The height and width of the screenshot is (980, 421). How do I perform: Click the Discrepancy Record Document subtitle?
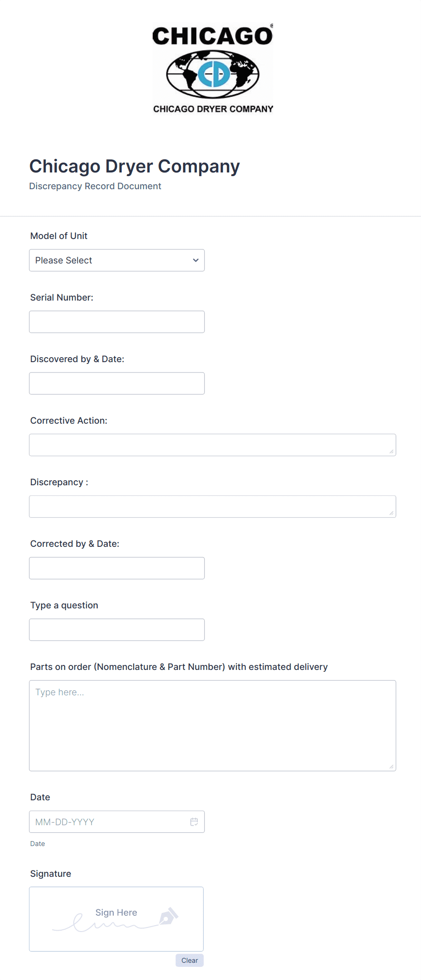pos(95,186)
